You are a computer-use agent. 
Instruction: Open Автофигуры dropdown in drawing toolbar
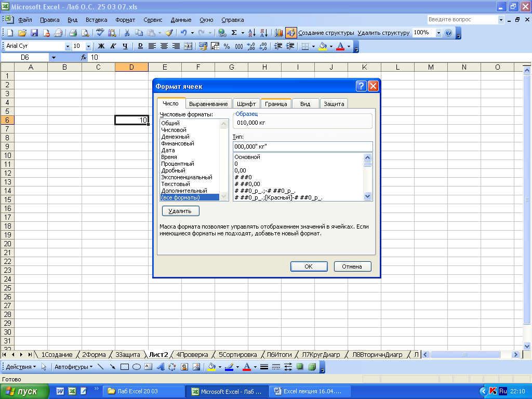tap(74, 367)
